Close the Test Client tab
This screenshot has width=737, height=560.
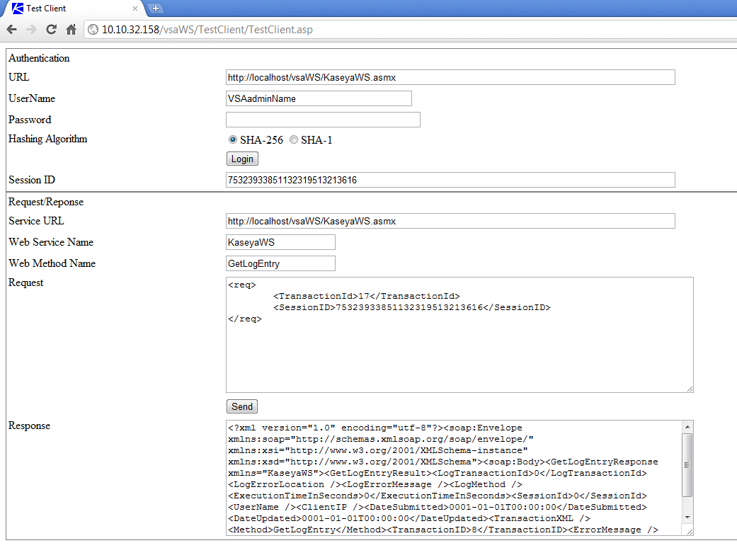pyautogui.click(x=135, y=8)
